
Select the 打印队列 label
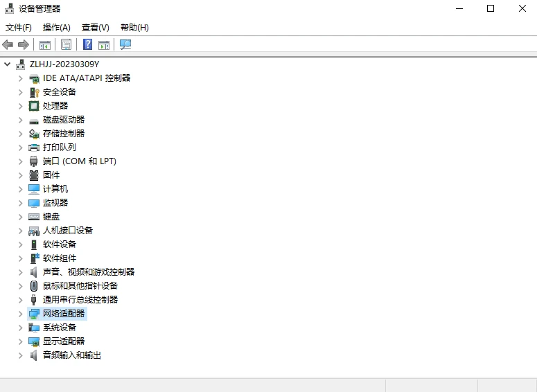[60, 148]
